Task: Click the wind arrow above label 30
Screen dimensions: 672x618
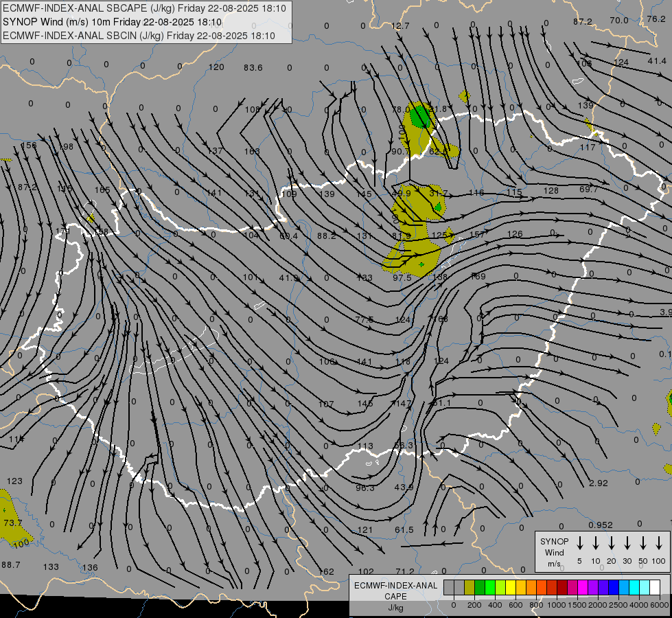Action: tap(627, 543)
